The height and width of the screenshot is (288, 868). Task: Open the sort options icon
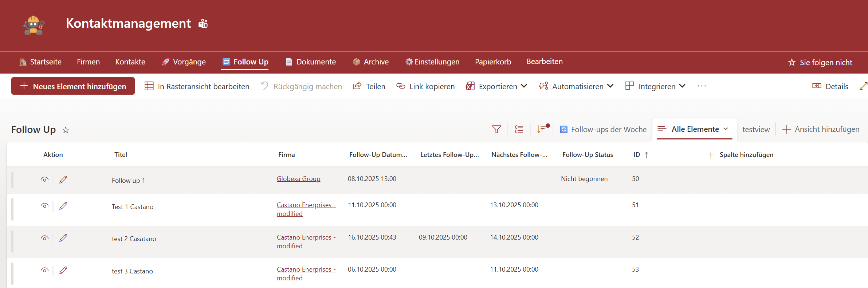tap(542, 129)
